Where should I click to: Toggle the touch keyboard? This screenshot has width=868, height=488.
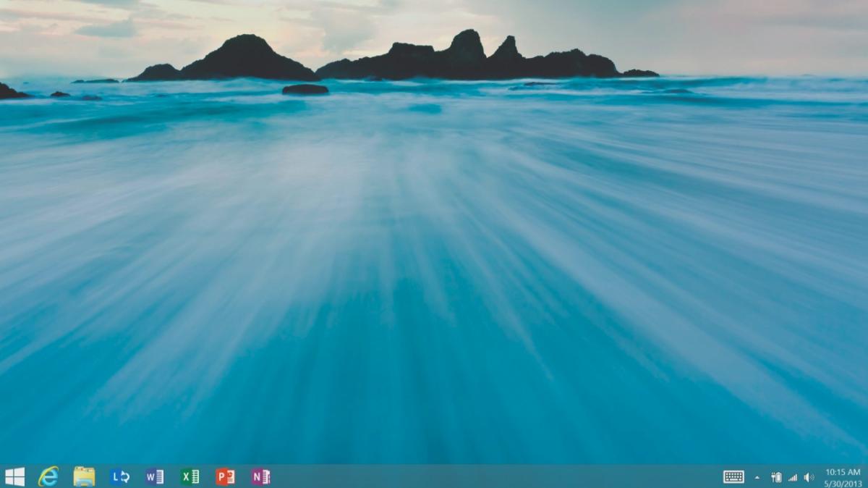(733, 476)
